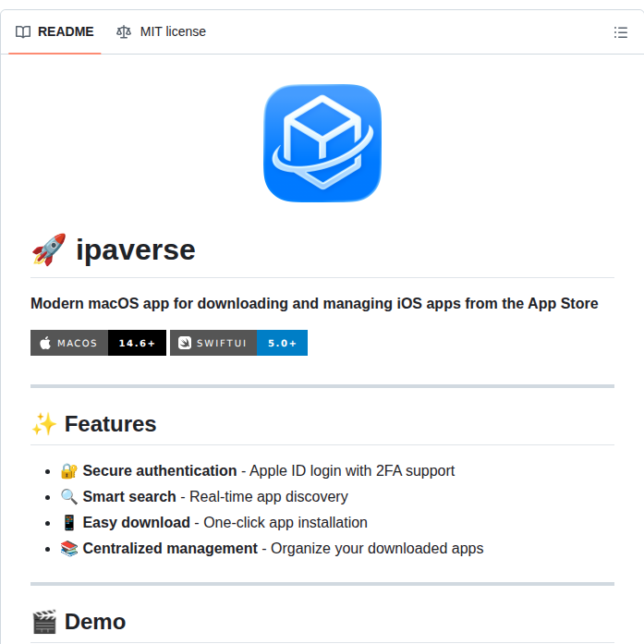Image resolution: width=644 pixels, height=644 pixels.
Task: Click the rocket emoji beside ipaverse
Action: pos(49,249)
